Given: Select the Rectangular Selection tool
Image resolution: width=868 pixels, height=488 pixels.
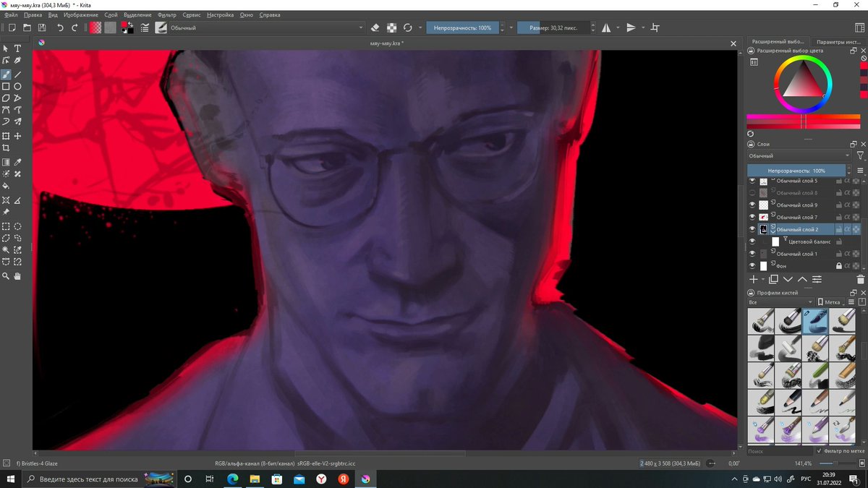Looking at the screenshot, I should click(x=6, y=226).
